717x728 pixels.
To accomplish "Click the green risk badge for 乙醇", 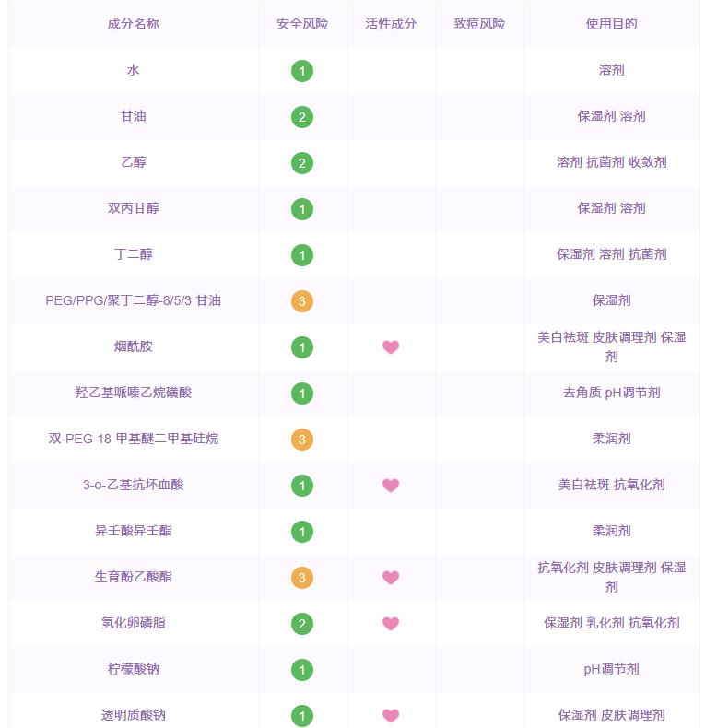I will [x=302, y=163].
